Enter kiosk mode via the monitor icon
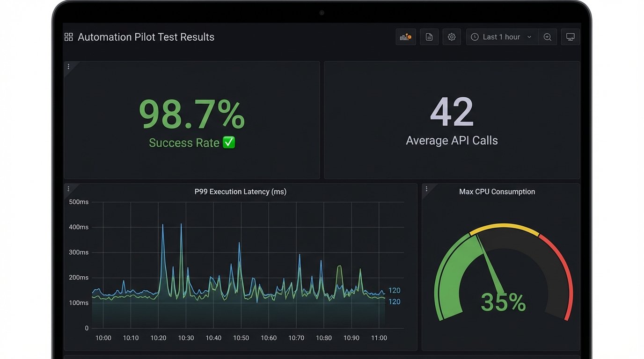The height and width of the screenshot is (359, 644). click(570, 36)
